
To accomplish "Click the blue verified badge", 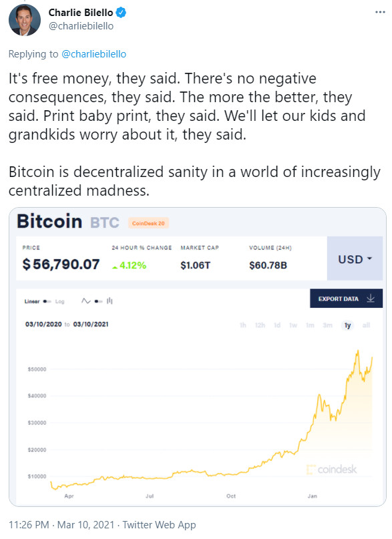I will pos(121,13).
